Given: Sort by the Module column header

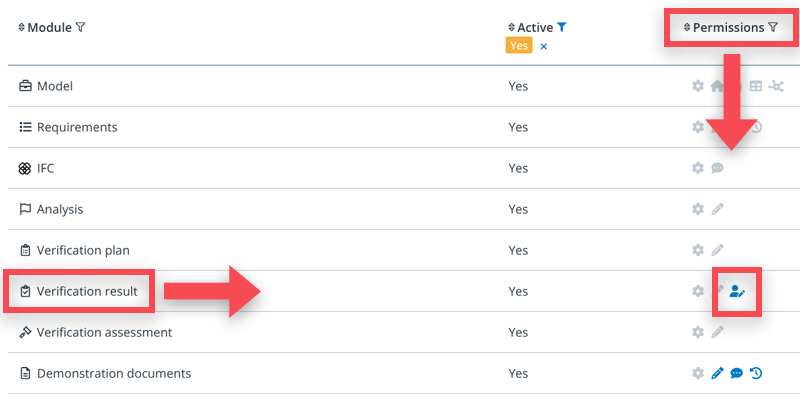Looking at the screenshot, I should click(x=49, y=28).
